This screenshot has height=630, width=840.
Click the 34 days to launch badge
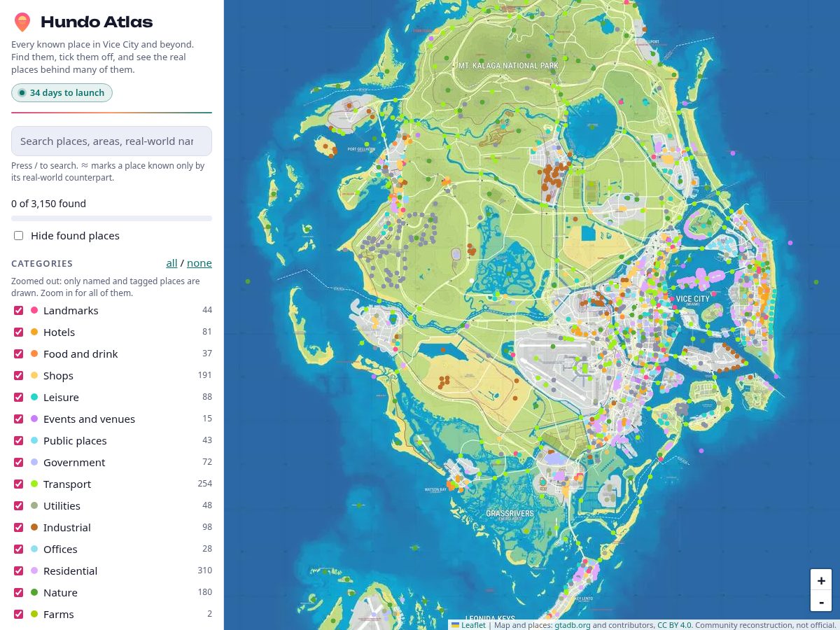(x=62, y=93)
